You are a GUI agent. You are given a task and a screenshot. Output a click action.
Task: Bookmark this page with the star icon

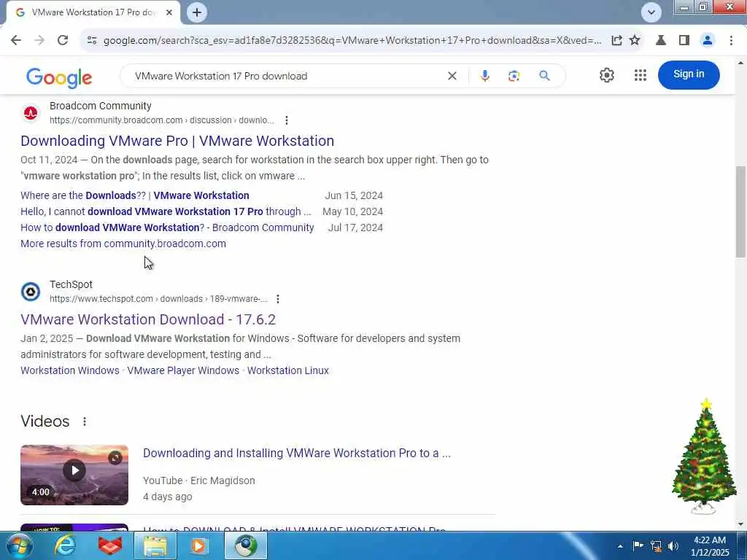635,41
